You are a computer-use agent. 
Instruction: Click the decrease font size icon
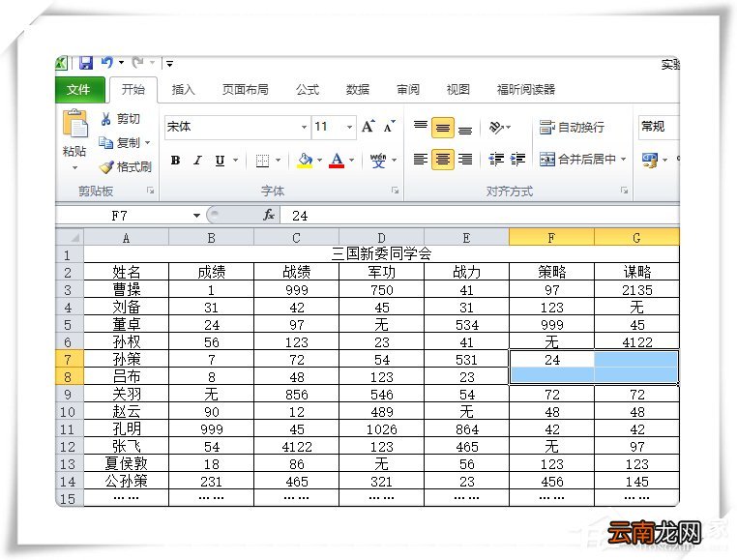click(390, 127)
